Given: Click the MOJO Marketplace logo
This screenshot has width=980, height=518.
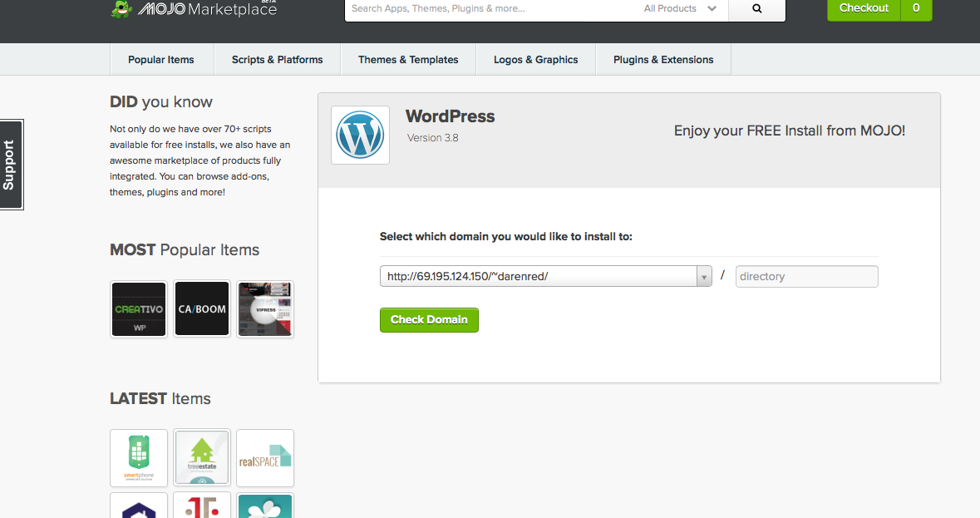Looking at the screenshot, I should point(194,9).
